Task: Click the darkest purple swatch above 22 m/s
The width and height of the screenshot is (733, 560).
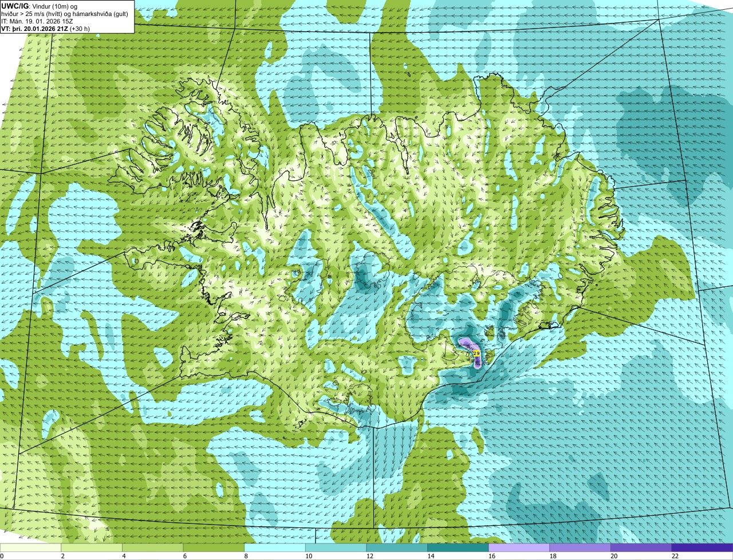Action: tap(702, 547)
